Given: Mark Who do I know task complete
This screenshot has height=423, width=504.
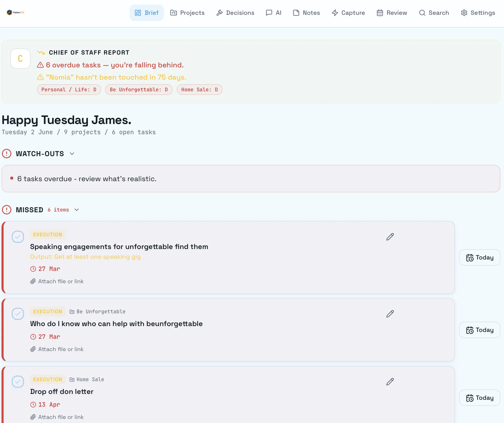Looking at the screenshot, I should coord(18,314).
